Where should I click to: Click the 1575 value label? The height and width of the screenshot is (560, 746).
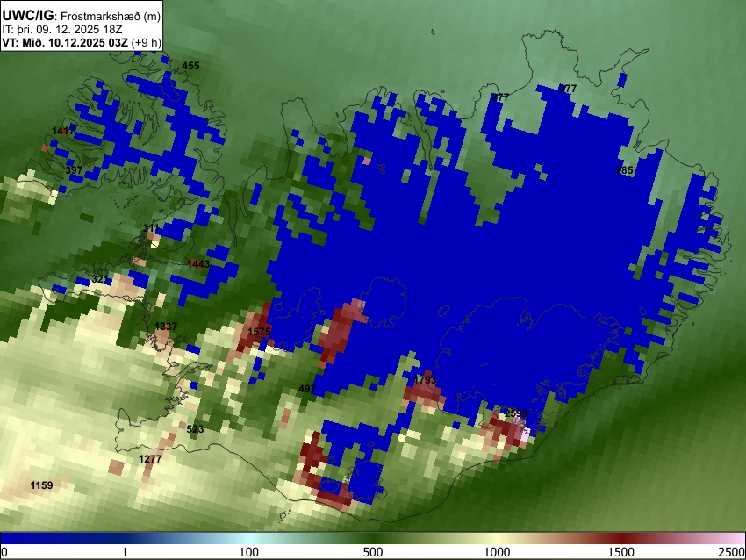tap(259, 332)
